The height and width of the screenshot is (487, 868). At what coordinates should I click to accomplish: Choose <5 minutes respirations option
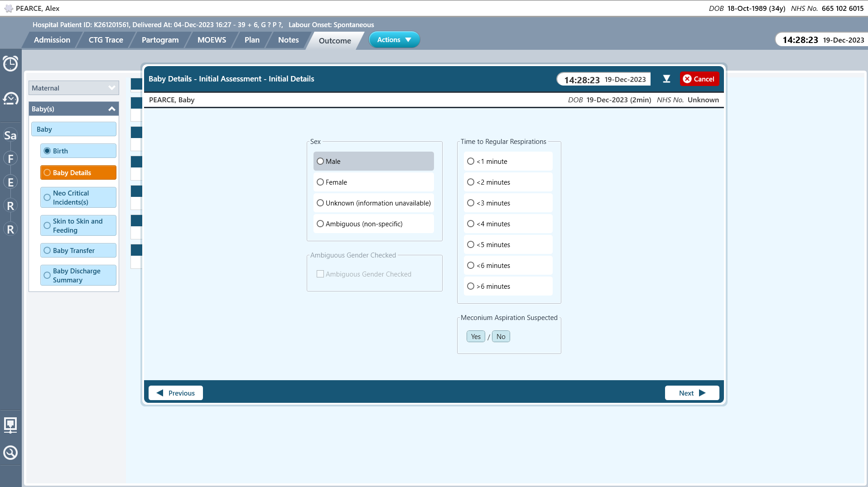point(508,244)
